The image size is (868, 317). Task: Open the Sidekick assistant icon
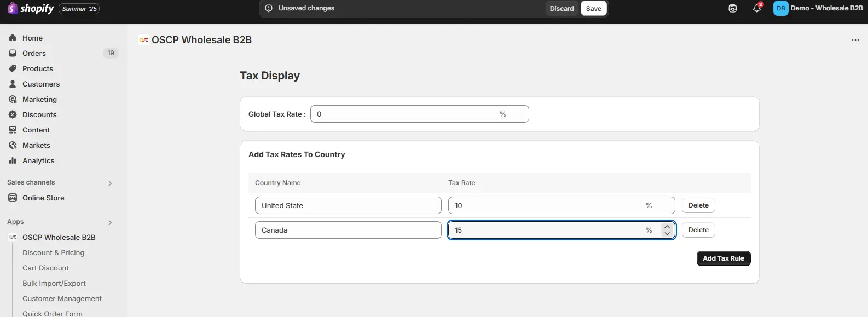733,8
